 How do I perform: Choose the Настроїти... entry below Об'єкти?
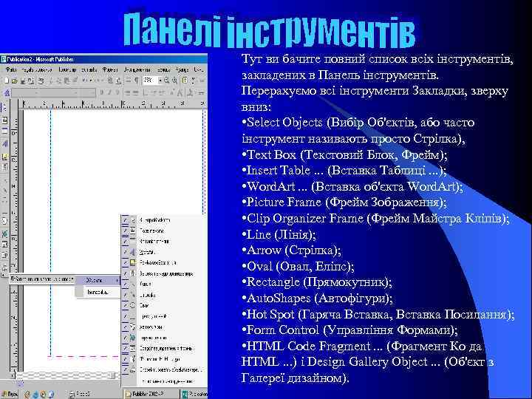pos(98,292)
